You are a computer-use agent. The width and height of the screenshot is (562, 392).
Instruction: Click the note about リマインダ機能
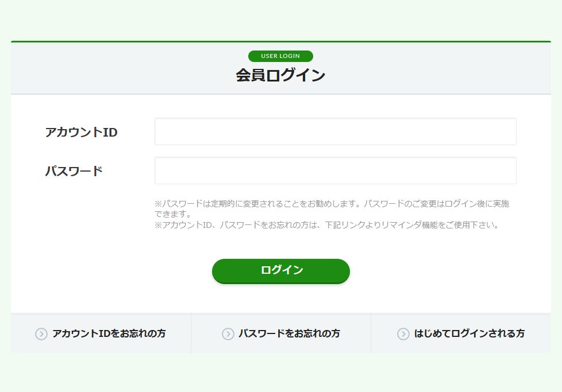pyautogui.click(x=326, y=225)
